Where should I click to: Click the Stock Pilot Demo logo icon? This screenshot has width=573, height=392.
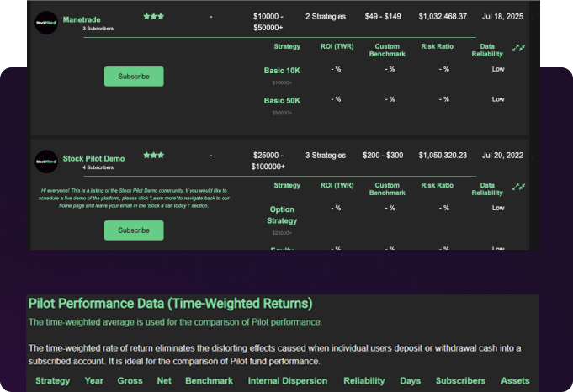[46, 161]
